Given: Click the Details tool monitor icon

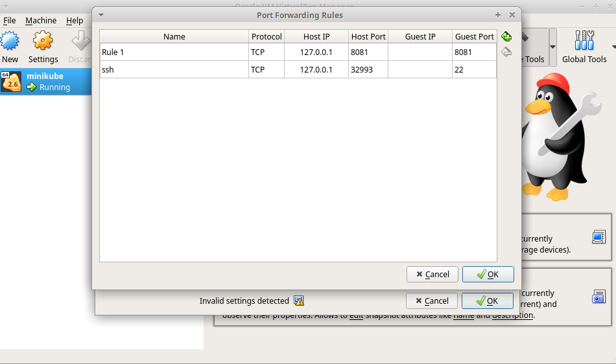Looking at the screenshot, I should [x=598, y=237].
